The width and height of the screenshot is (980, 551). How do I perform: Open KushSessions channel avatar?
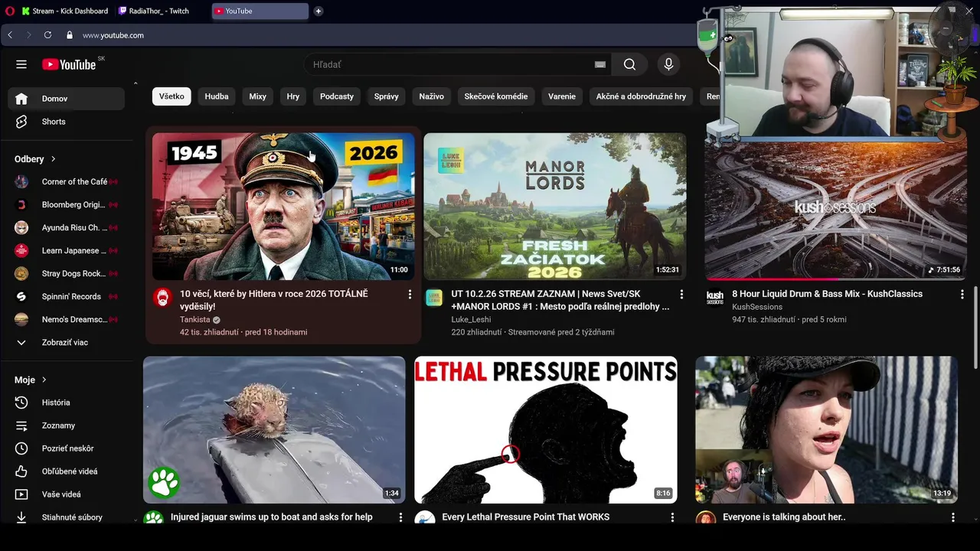click(715, 298)
